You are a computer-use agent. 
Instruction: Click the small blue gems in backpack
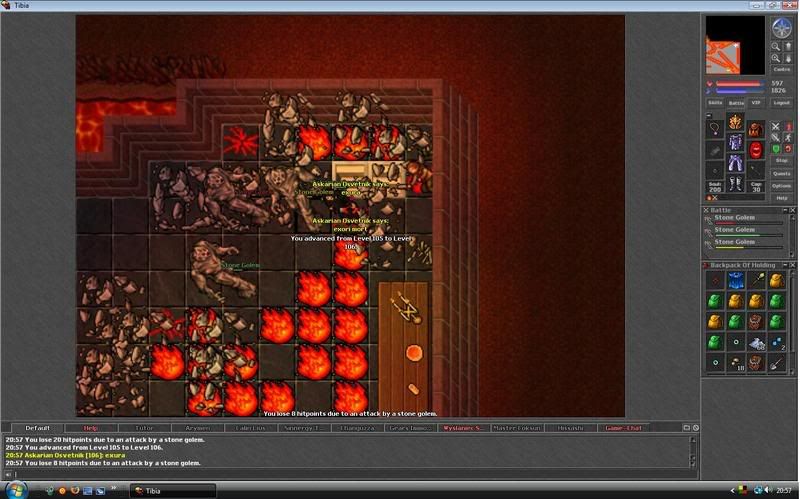776,343
